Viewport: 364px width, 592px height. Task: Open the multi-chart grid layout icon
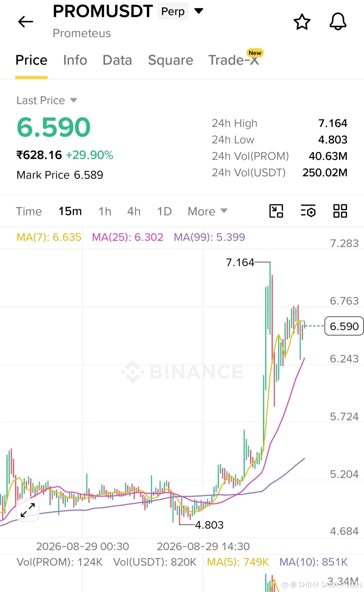click(340, 211)
